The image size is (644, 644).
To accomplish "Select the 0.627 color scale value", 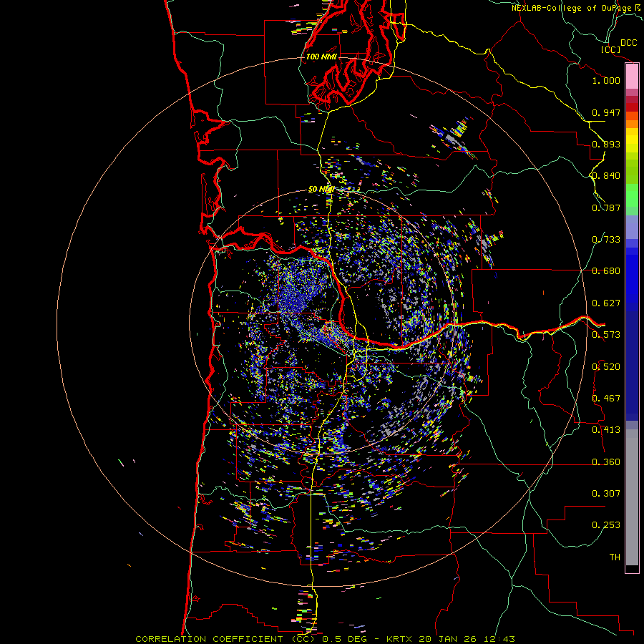I will click(x=606, y=303).
